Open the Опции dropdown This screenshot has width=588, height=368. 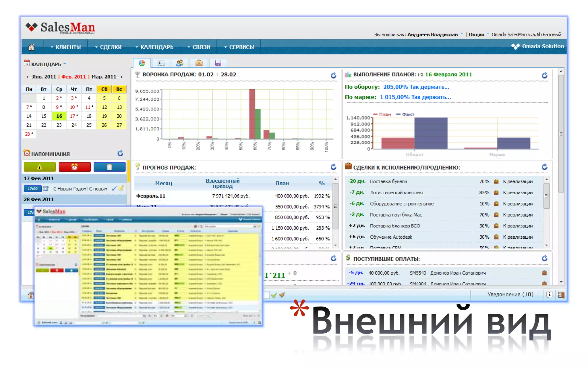477,34
